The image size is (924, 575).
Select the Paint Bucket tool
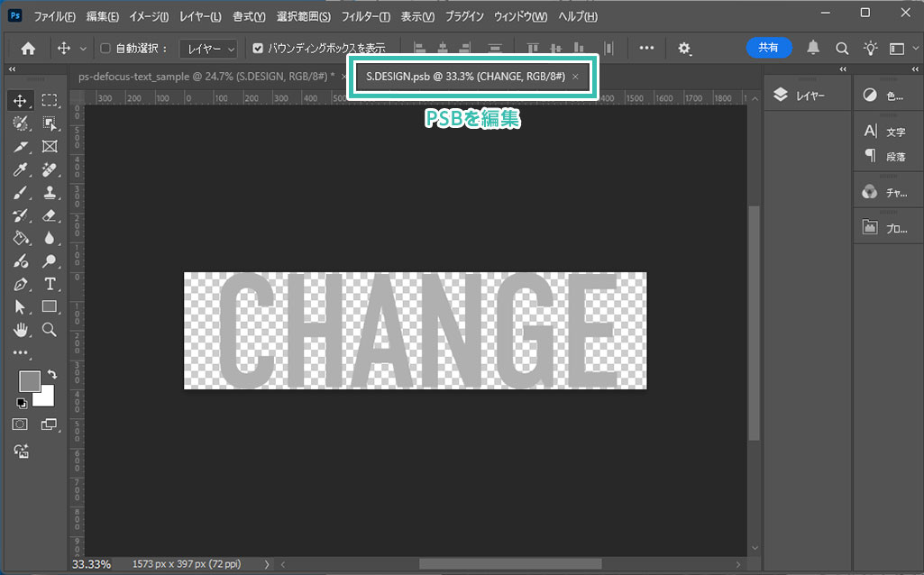(20, 238)
